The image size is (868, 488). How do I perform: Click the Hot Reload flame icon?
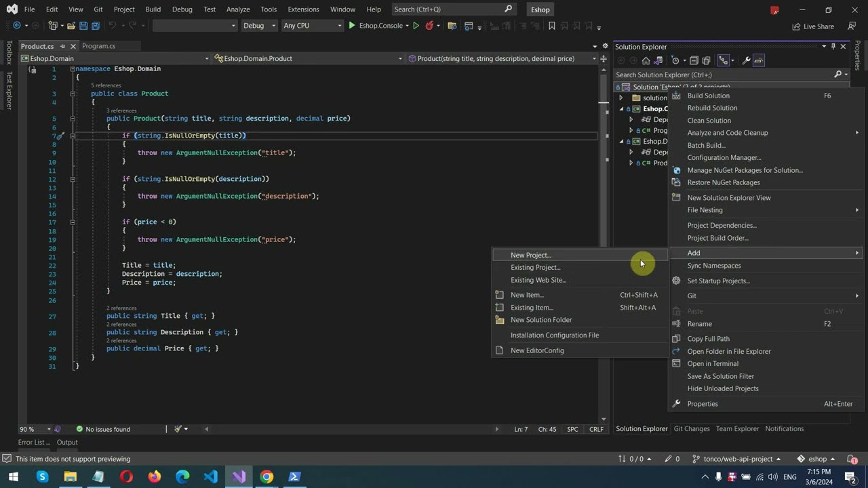pyautogui.click(x=429, y=26)
